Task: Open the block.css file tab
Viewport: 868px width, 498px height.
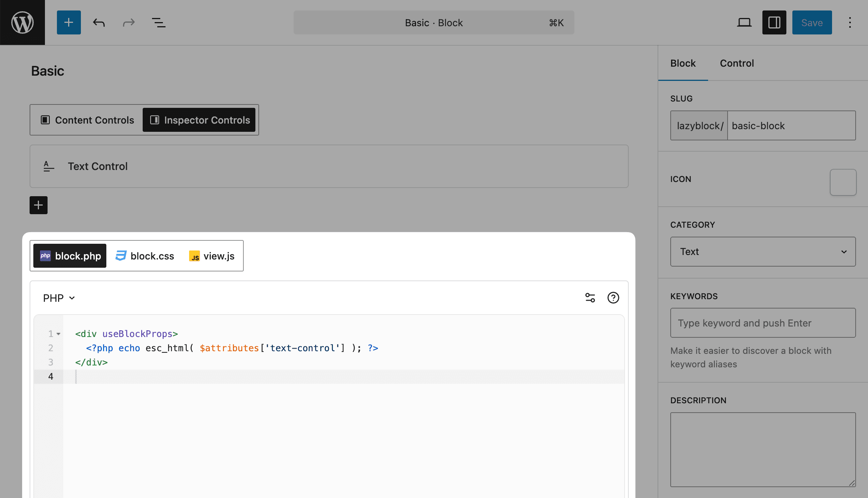Action: coord(145,256)
